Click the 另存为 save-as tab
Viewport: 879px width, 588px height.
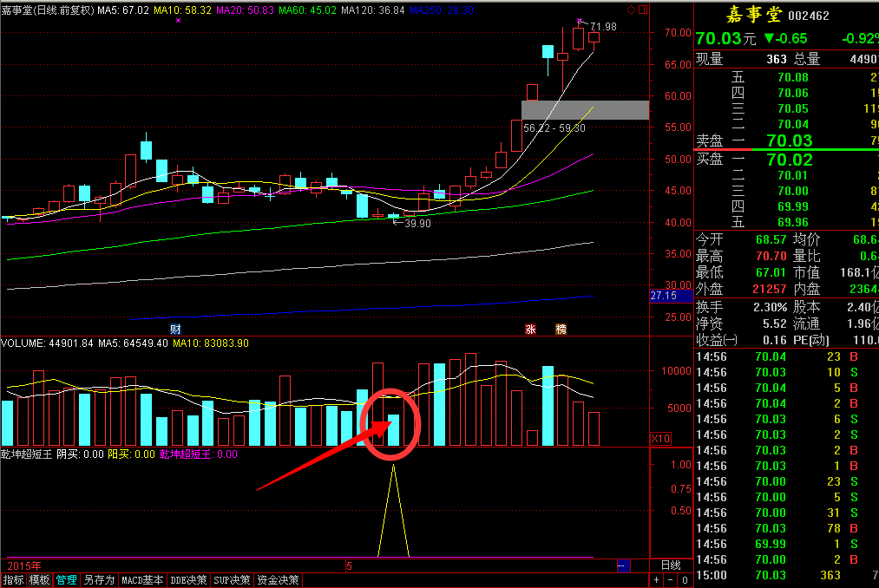tap(99, 580)
